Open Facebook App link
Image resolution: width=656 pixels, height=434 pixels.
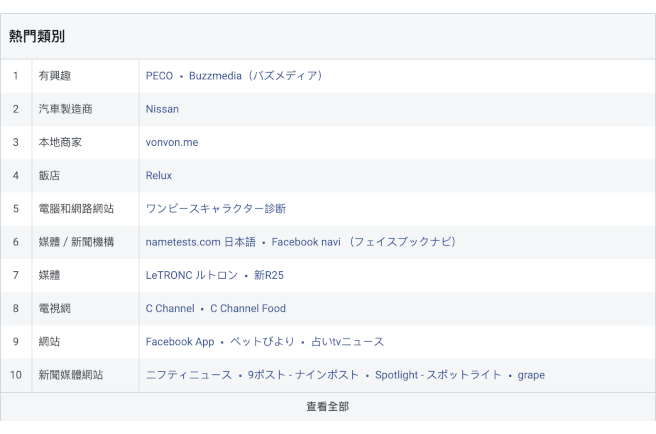point(180,342)
